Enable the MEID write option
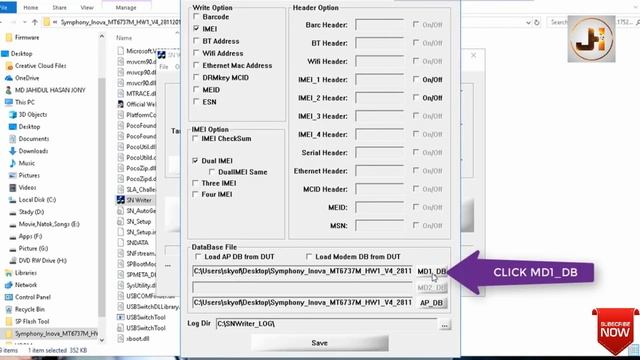Screen dimensions: 640x360 click(x=196, y=89)
